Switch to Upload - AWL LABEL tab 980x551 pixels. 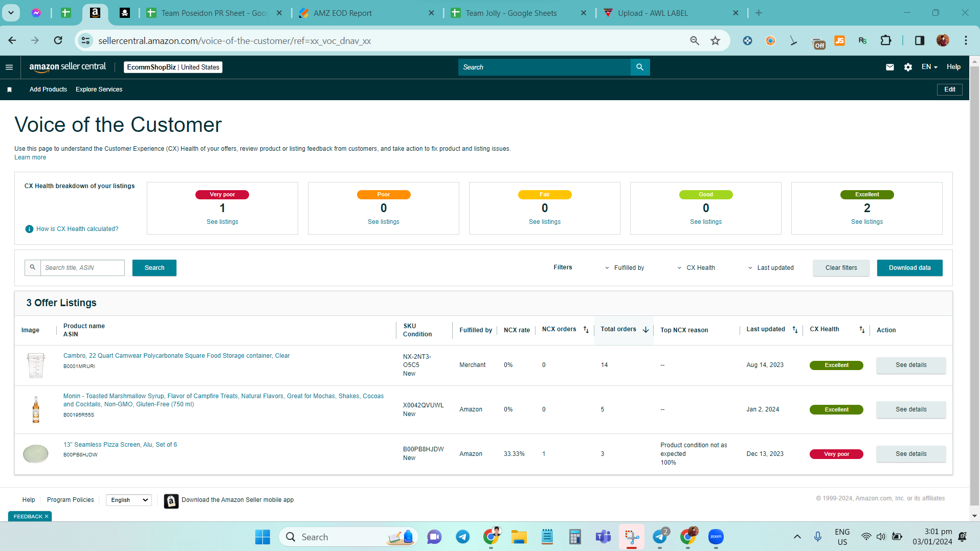pyautogui.click(x=671, y=13)
